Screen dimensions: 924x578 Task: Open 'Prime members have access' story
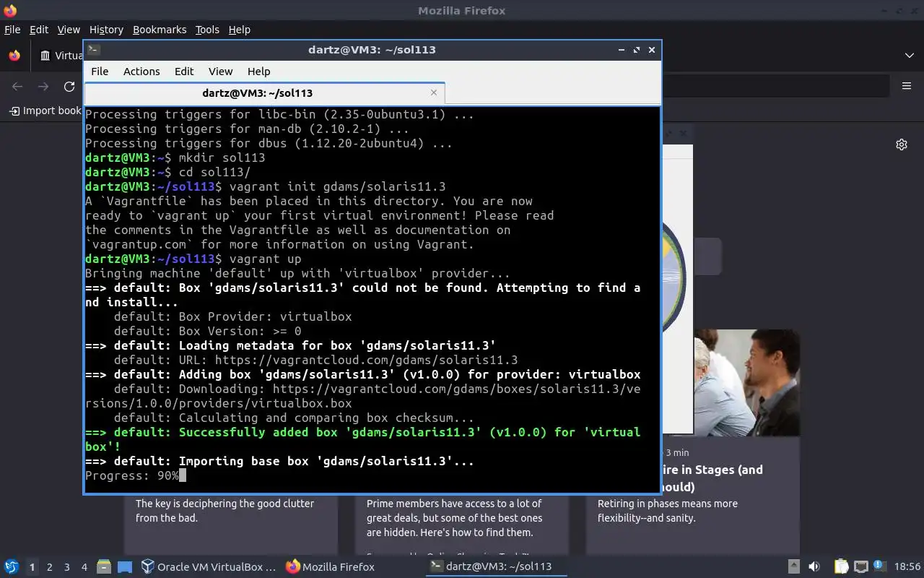coord(454,518)
